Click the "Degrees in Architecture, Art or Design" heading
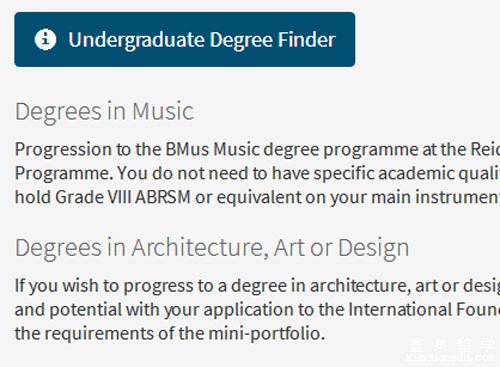This screenshot has width=500, height=367. (x=212, y=249)
